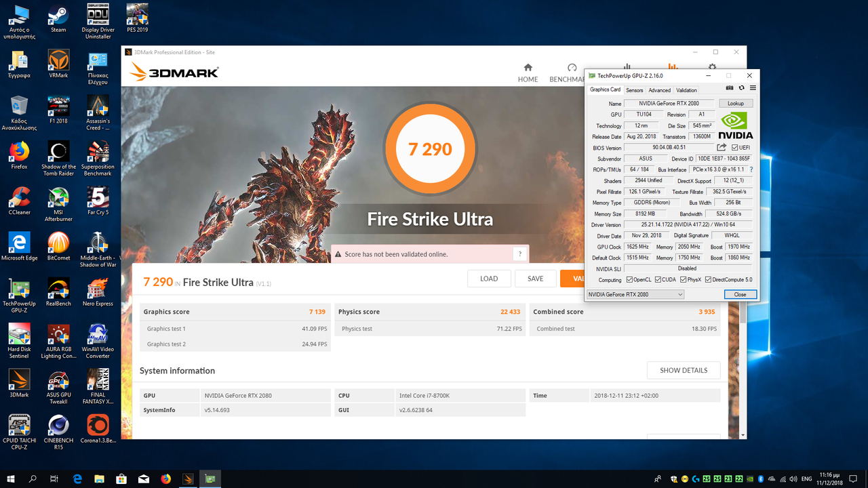Switch to the Graphics Card tab

coord(605,89)
